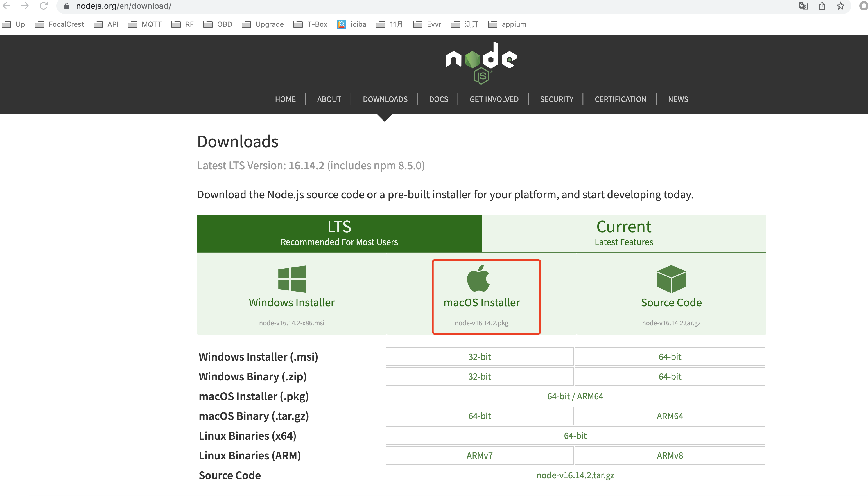Click the padlock site info icon

(67, 6)
